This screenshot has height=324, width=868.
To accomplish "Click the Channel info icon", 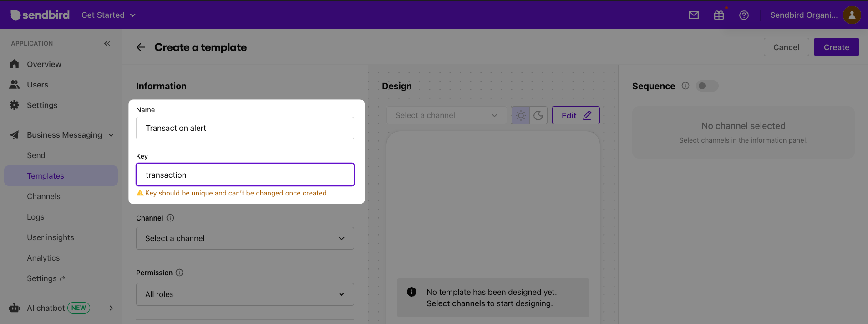I will click(170, 218).
